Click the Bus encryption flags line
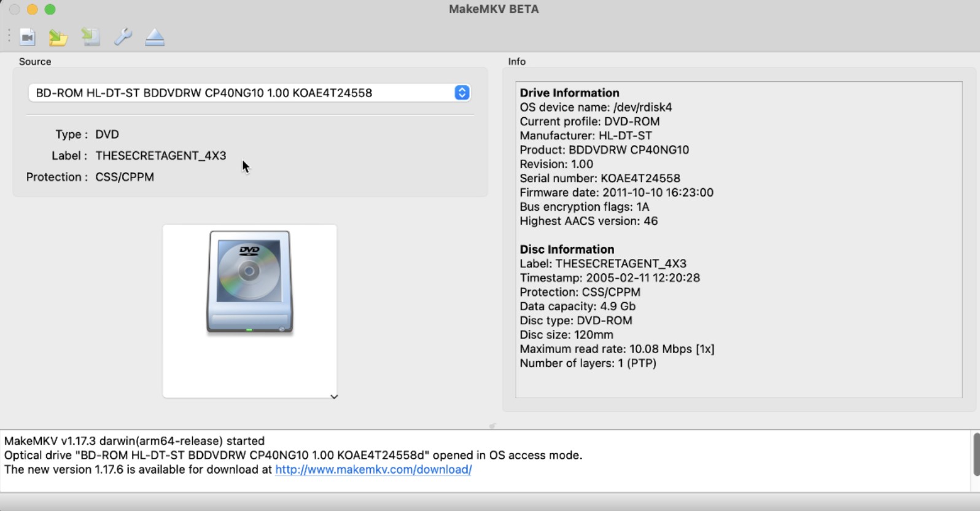The height and width of the screenshot is (511, 980). point(585,206)
